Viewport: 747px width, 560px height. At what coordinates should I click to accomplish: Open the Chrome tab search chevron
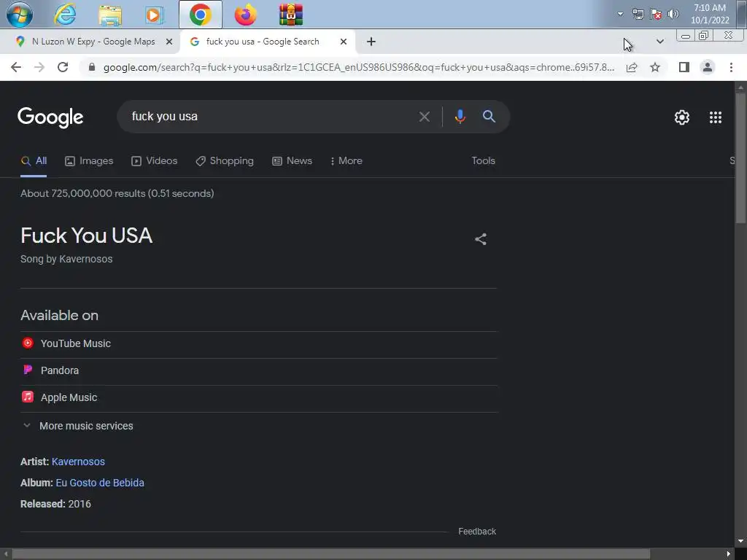[659, 42]
